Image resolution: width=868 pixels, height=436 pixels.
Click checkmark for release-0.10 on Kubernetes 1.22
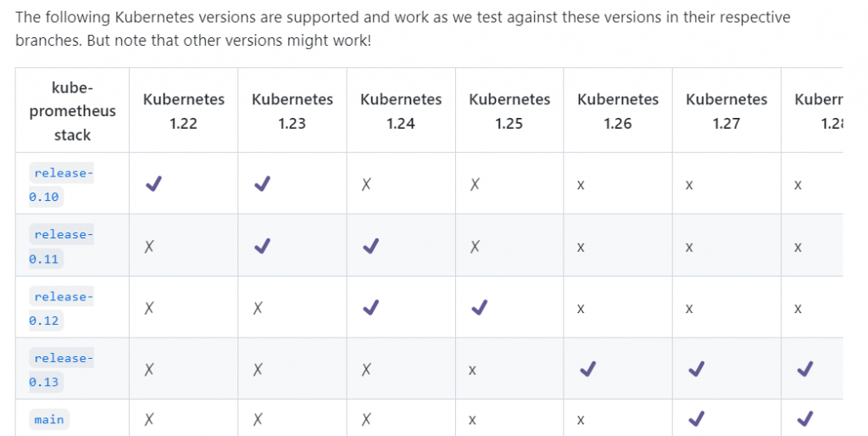pyautogui.click(x=153, y=183)
